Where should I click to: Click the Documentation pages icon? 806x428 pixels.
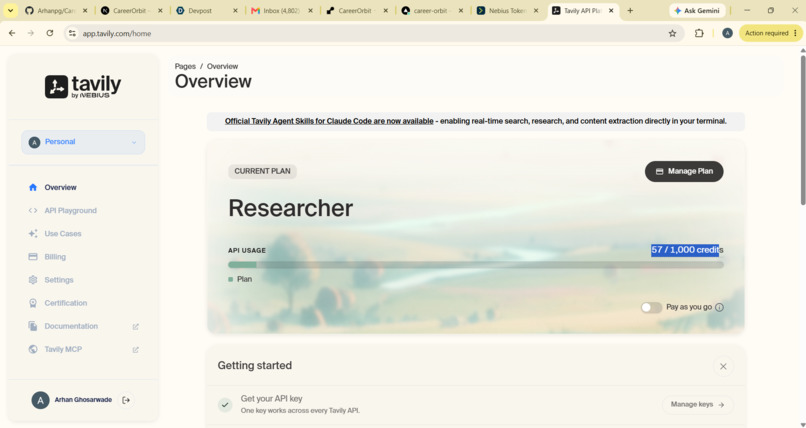pos(33,326)
